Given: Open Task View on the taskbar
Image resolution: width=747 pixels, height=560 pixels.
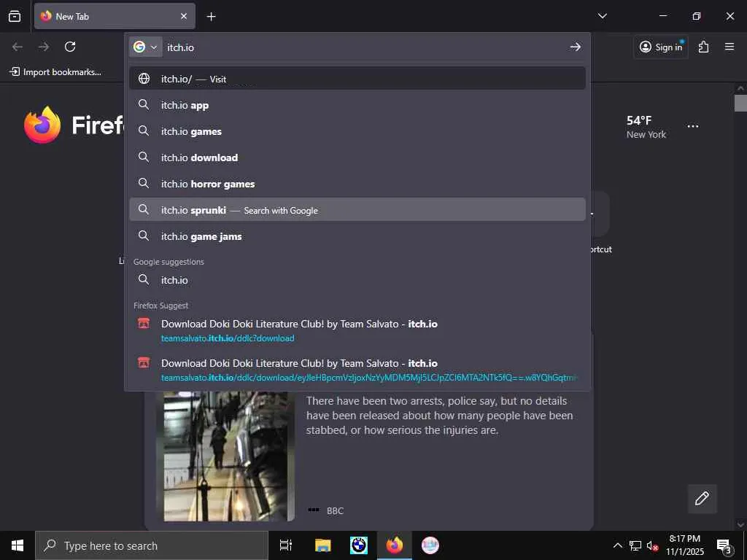Looking at the screenshot, I should point(286,545).
